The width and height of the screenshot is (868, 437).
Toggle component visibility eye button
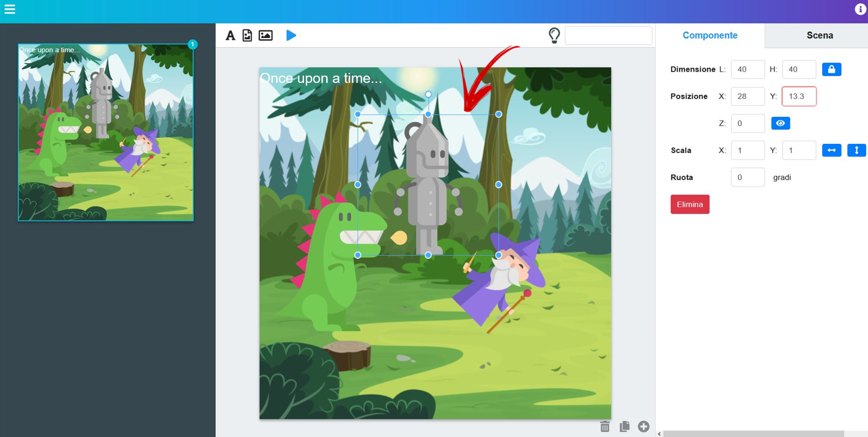(780, 123)
